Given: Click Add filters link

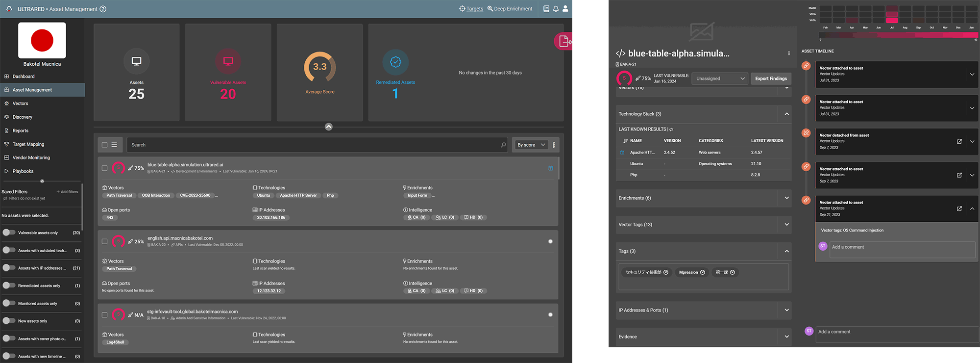Looking at the screenshot, I should pos(67,192).
